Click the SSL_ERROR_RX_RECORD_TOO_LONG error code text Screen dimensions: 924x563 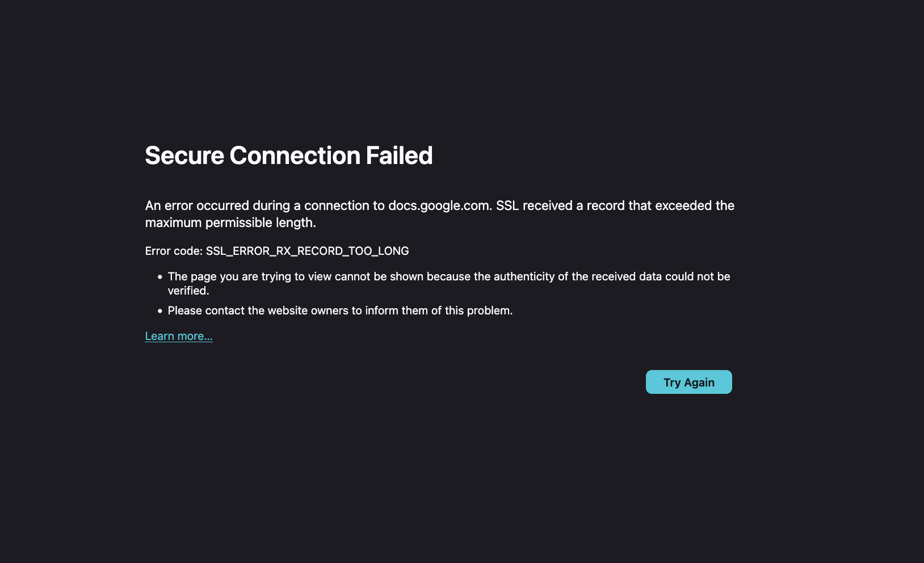pyautogui.click(x=307, y=251)
